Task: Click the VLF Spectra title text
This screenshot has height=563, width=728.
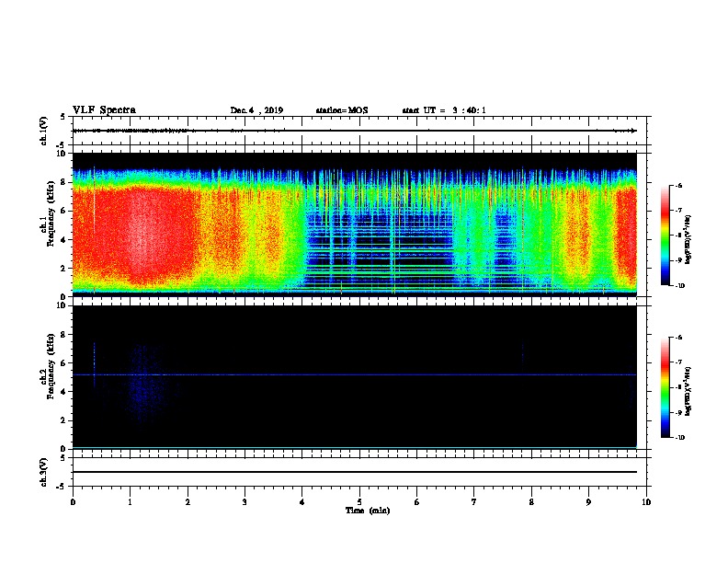Action: (104, 110)
